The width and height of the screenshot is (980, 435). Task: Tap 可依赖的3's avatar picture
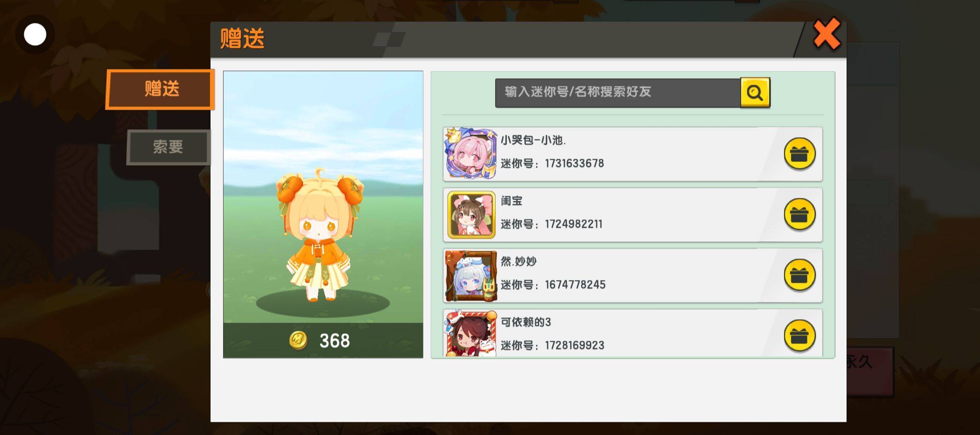click(471, 333)
